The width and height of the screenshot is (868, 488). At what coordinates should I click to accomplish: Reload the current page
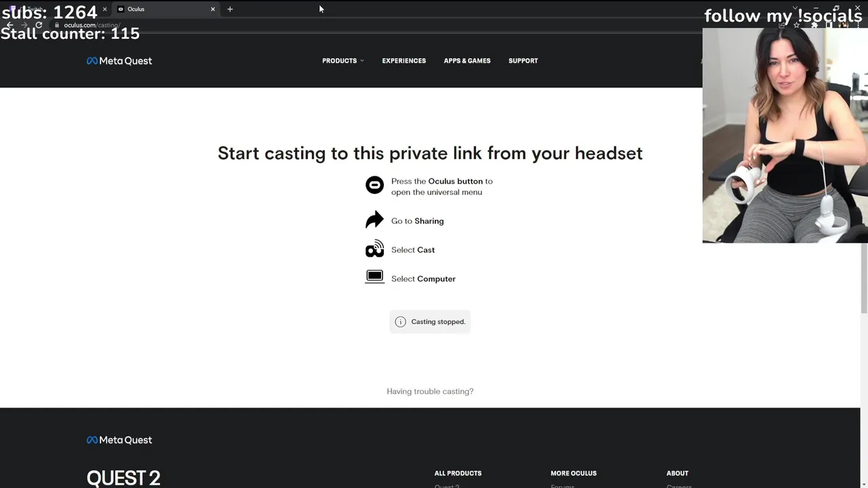pos(39,25)
